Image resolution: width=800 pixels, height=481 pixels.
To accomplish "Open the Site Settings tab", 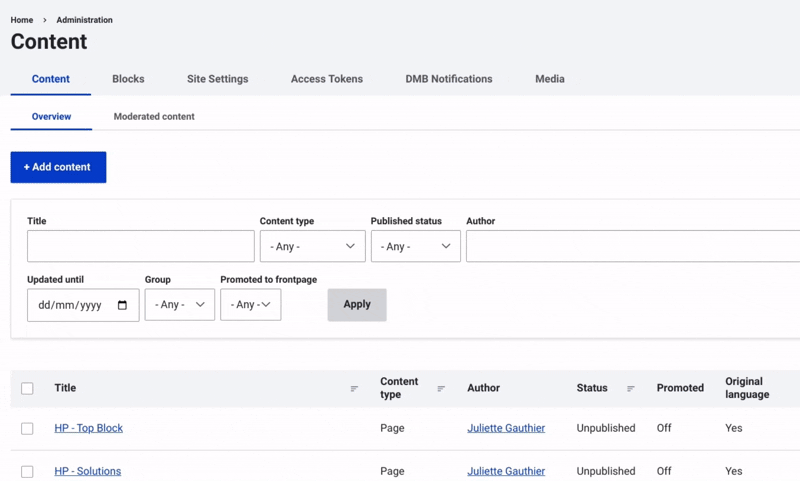I will (217, 79).
